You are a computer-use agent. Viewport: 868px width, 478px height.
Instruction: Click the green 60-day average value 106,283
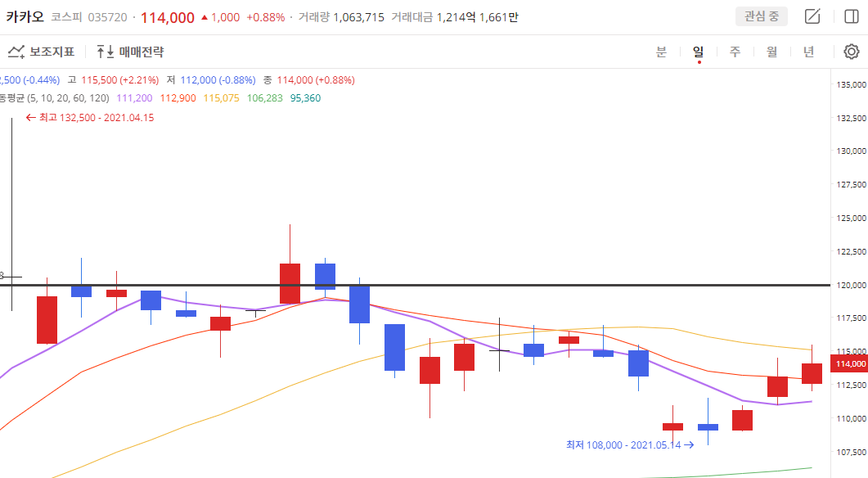point(264,98)
